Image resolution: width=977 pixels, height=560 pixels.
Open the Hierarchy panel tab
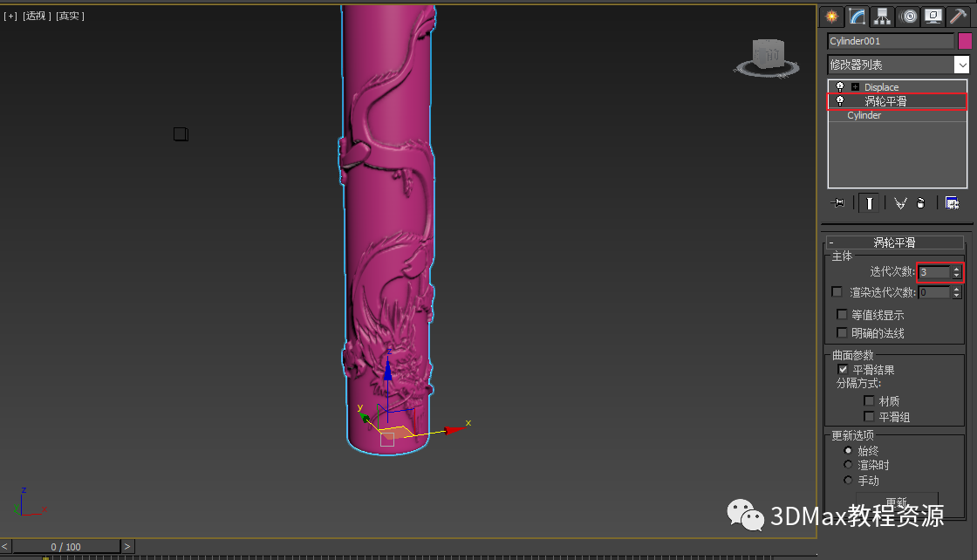pos(882,17)
